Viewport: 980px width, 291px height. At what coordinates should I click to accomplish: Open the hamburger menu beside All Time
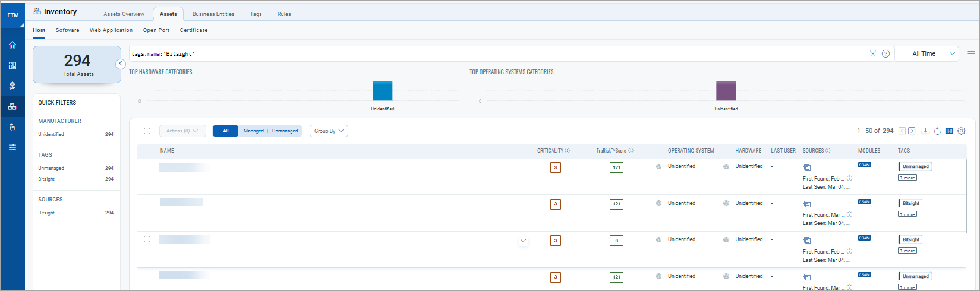[x=970, y=54]
